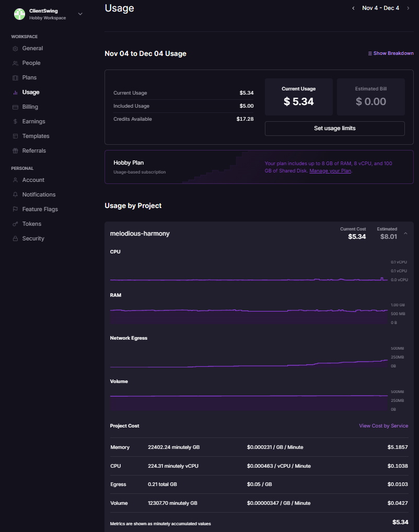The image size is (419, 532).
Task: Collapse the melodious-harmony project card
Action: click(406, 233)
